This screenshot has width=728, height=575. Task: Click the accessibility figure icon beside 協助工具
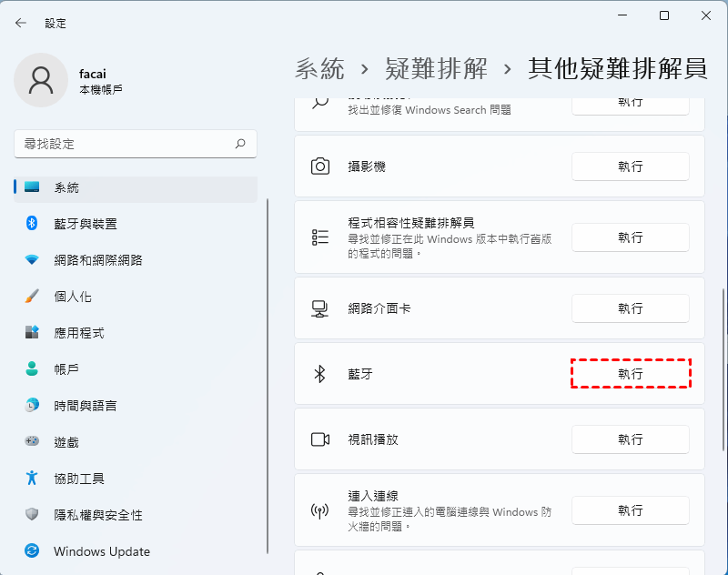coord(32,478)
